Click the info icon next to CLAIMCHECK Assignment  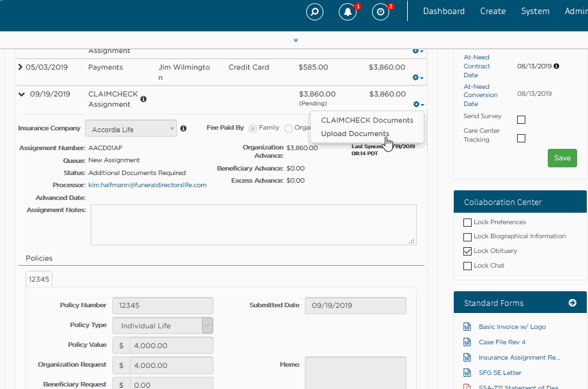[143, 98]
